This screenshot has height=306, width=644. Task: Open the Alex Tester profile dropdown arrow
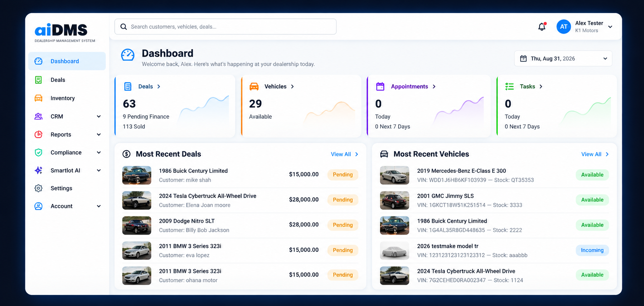pyautogui.click(x=610, y=27)
